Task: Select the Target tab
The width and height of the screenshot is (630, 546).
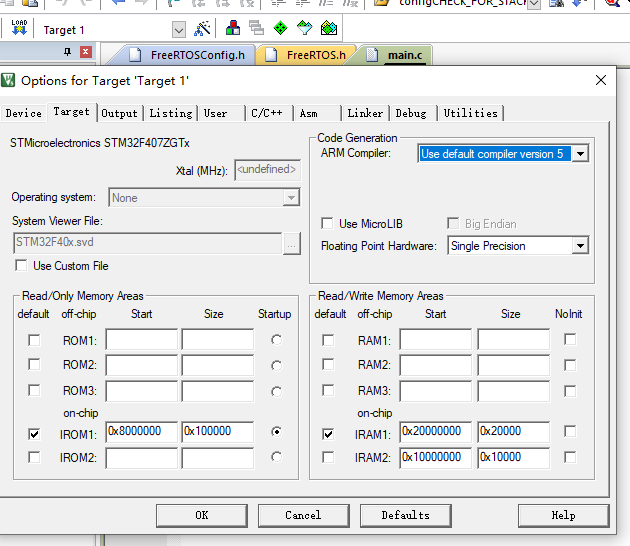Action: 72,112
